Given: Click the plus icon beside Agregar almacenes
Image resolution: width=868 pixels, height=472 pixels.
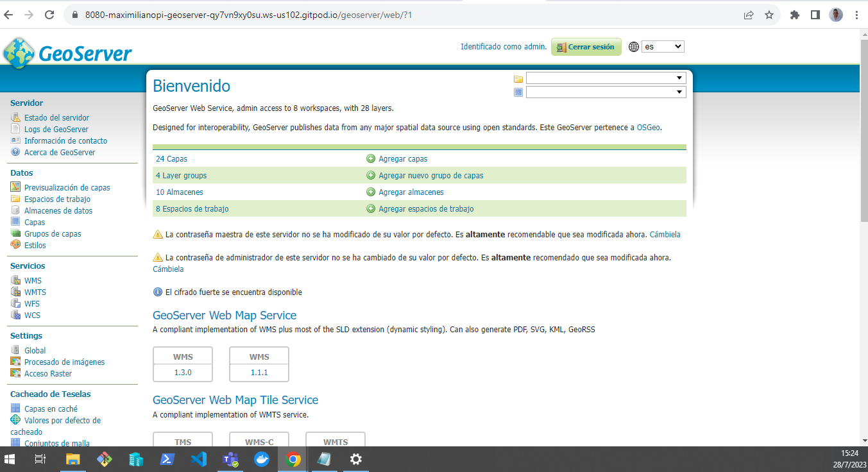Looking at the screenshot, I should 371,192.
